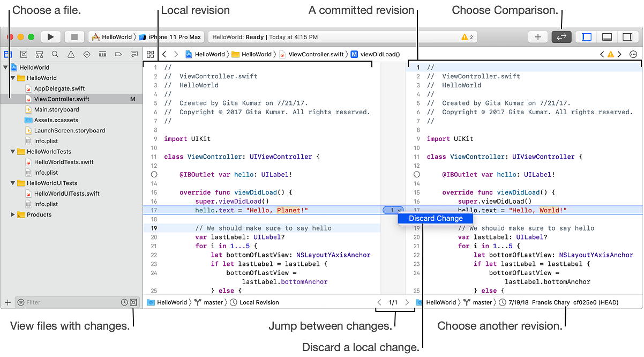Image resolution: width=644 pixels, height=357 pixels.
Task: Toggle the Inspectors panel visibility
Action: click(x=627, y=37)
